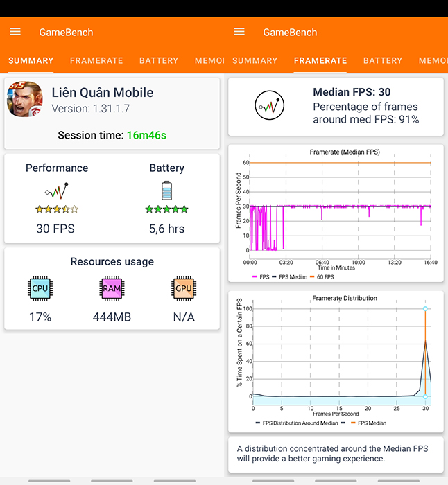Viewport: 448px width, 485px height.
Task: Tap the Battery level icon
Action: 166,191
